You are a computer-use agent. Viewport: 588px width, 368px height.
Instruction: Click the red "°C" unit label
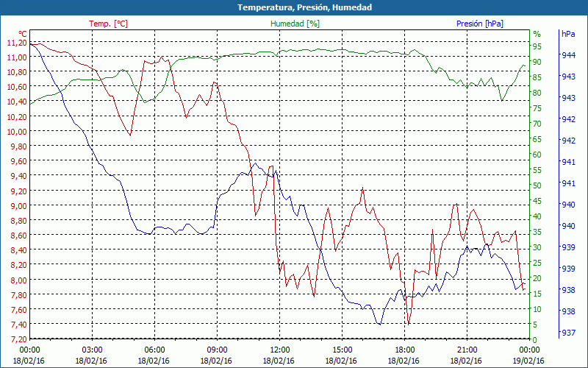tap(23, 33)
